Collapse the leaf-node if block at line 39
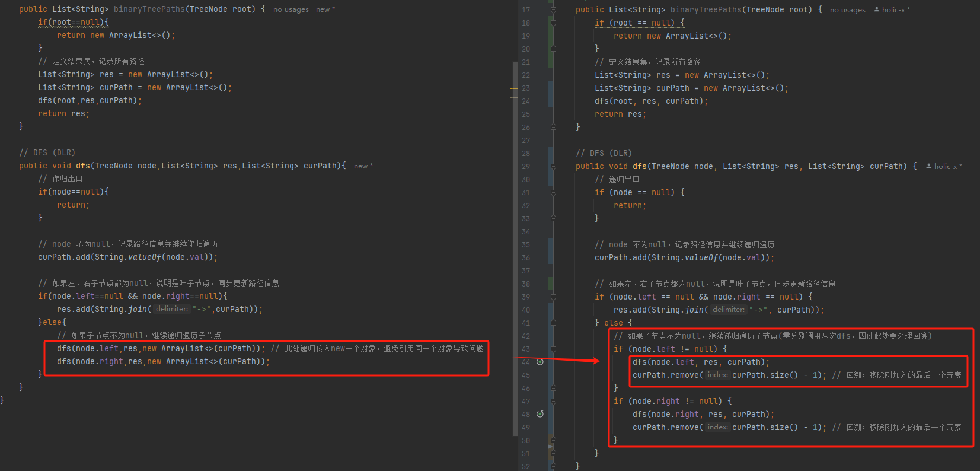 [x=553, y=297]
